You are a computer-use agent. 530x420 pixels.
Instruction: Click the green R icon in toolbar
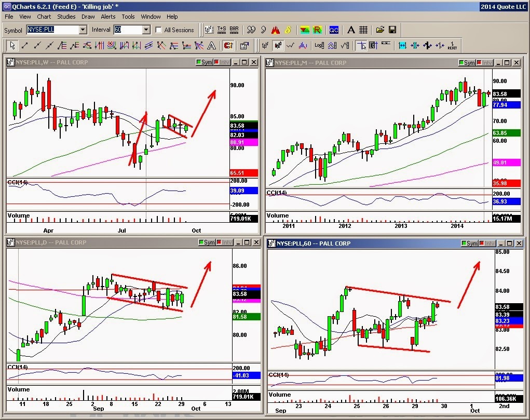317,30
